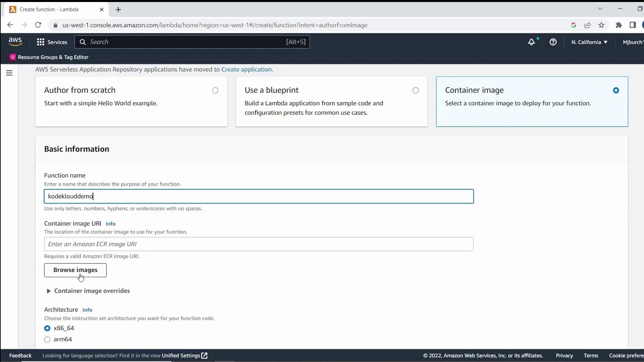
Task: Reload the page using the refresh icon
Action: 38,25
